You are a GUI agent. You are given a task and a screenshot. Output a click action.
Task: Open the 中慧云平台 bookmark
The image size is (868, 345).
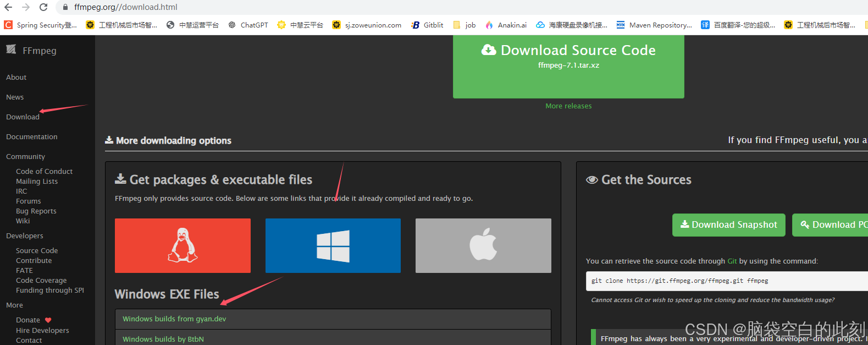[300, 25]
